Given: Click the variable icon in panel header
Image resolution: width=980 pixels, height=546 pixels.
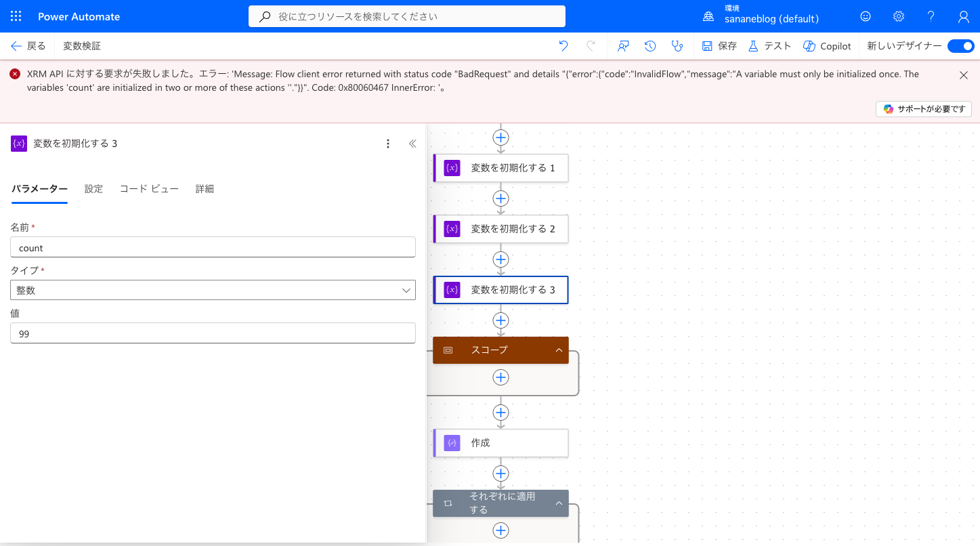Looking at the screenshot, I should (19, 144).
